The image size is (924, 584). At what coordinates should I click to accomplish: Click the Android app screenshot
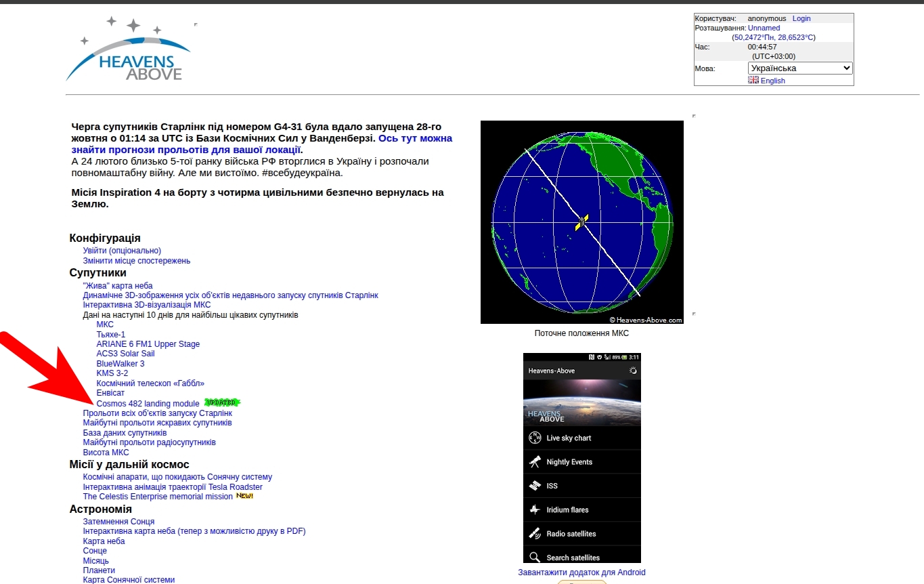click(x=582, y=458)
